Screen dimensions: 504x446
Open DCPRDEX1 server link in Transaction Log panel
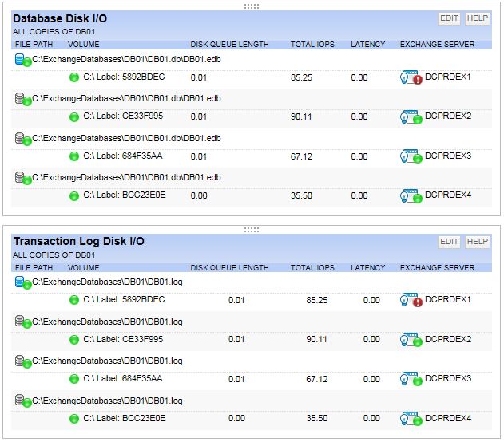click(448, 299)
